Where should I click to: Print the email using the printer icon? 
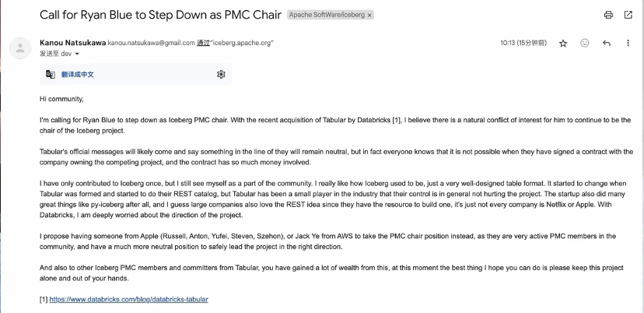coord(608,15)
